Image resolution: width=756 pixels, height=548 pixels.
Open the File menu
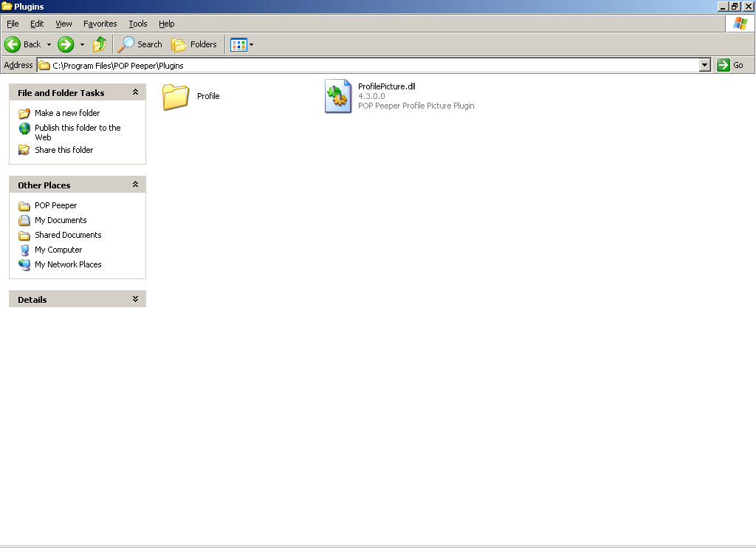[x=13, y=24]
